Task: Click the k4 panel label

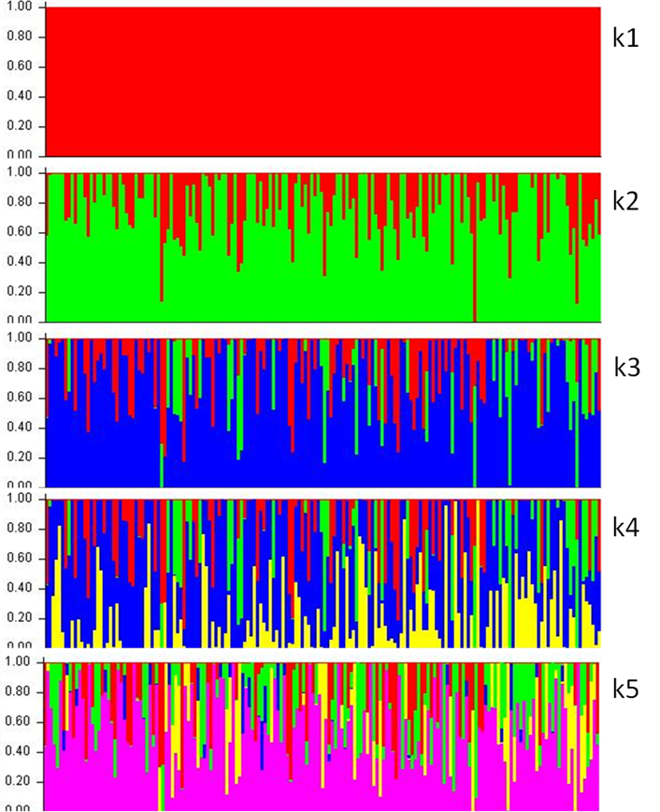Action: [625, 528]
